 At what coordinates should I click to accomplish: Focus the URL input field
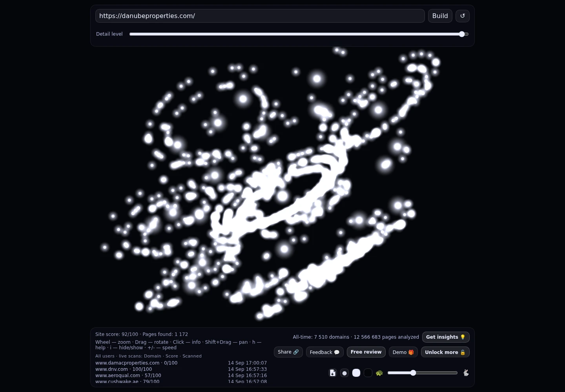click(x=260, y=16)
